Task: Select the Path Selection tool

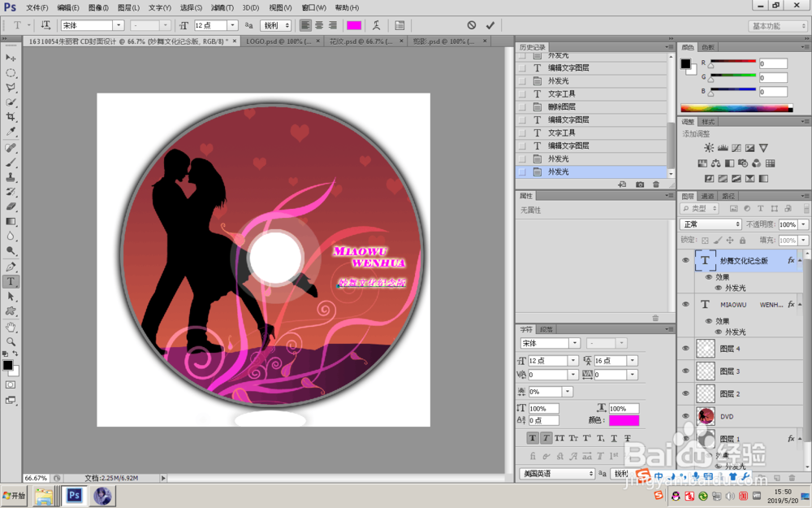Action: coord(11,297)
